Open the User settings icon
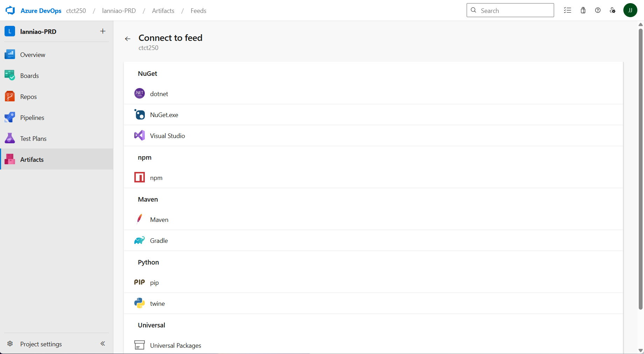The image size is (644, 354). pos(613,10)
